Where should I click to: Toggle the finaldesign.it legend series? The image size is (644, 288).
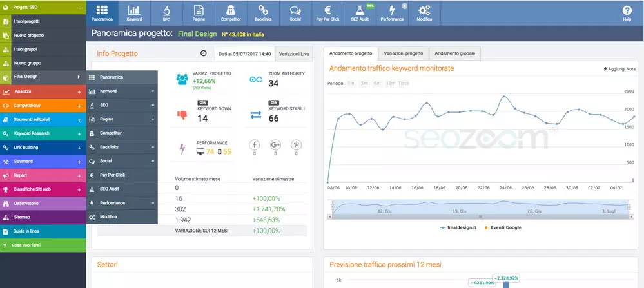[458, 227]
